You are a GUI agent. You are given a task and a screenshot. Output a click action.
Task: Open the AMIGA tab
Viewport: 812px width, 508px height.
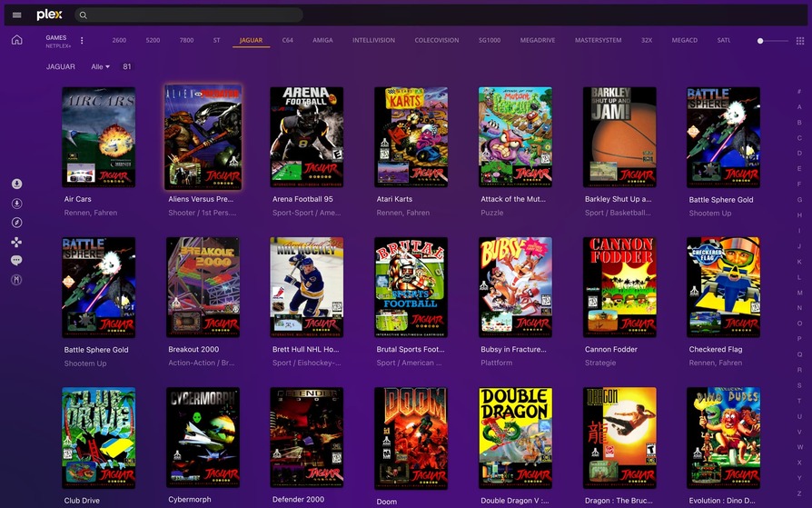322,40
